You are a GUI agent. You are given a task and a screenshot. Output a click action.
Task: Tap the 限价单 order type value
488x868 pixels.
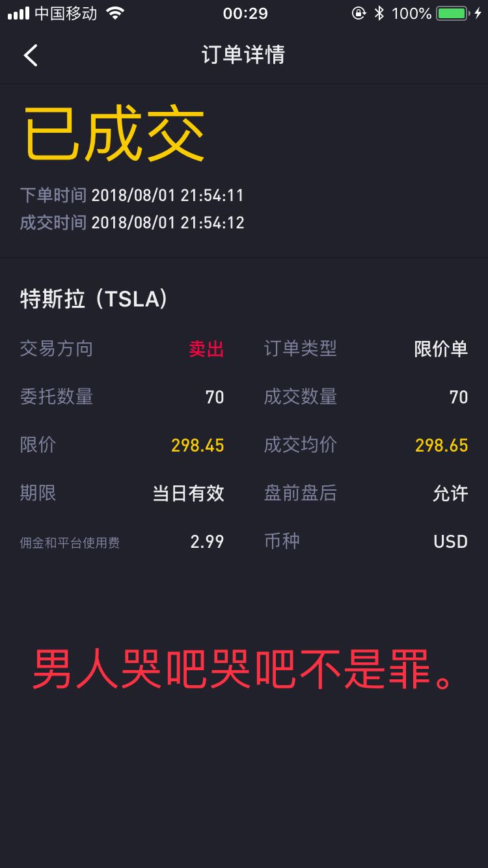coord(441,349)
